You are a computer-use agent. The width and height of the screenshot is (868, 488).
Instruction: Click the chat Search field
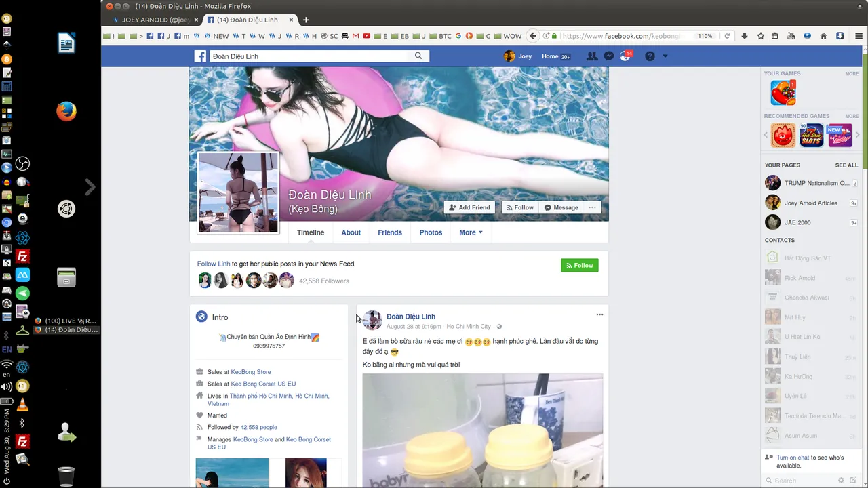pyautogui.click(x=800, y=481)
